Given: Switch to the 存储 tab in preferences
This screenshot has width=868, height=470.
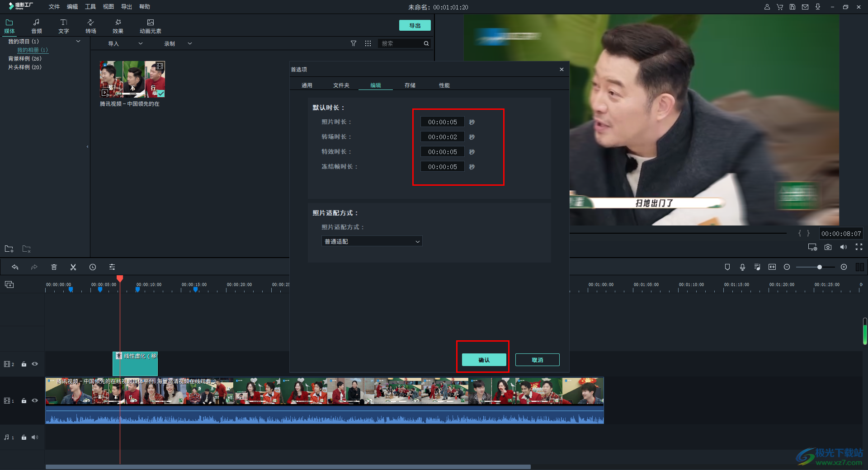Looking at the screenshot, I should coord(410,85).
